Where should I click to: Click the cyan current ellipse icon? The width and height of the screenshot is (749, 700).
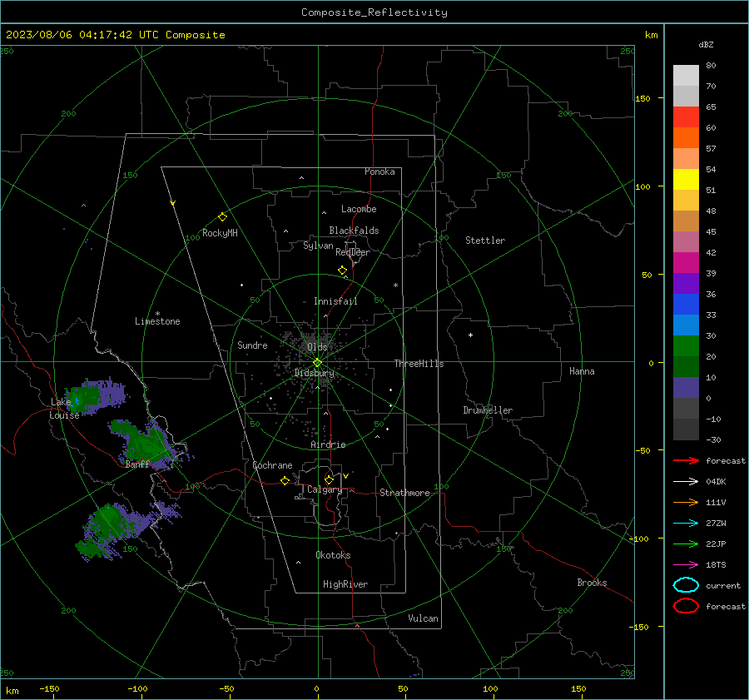(x=686, y=585)
